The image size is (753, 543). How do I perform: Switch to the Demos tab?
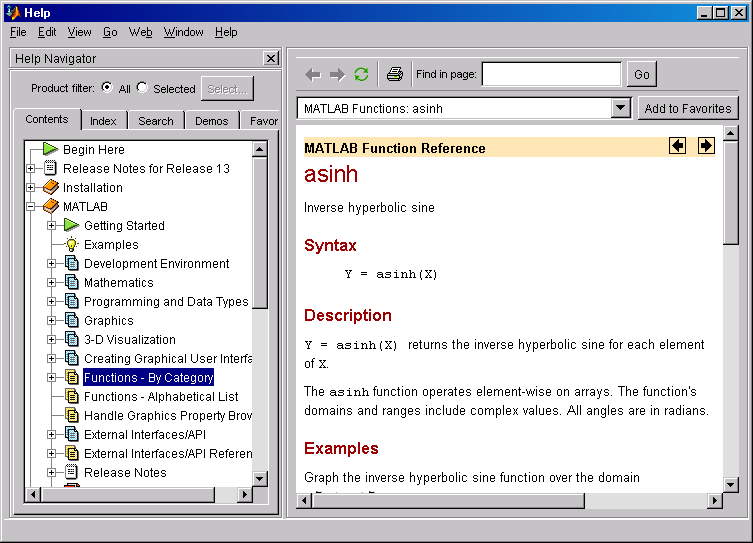(211, 121)
